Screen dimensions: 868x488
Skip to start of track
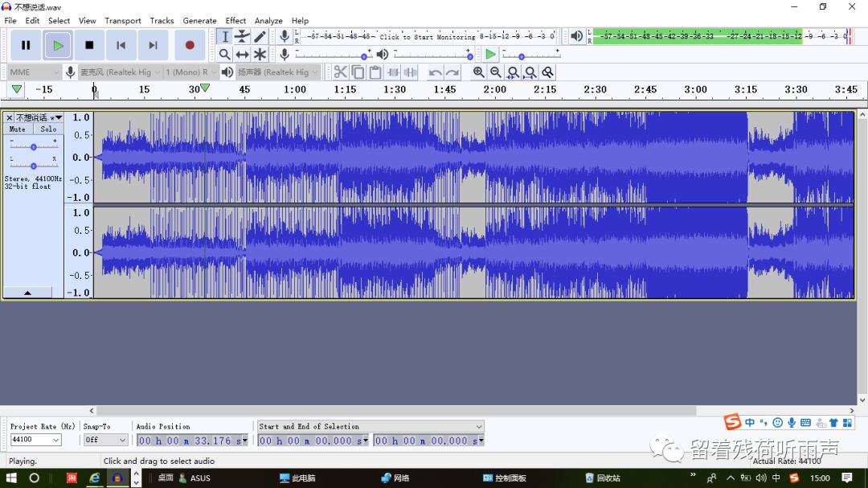(x=121, y=46)
